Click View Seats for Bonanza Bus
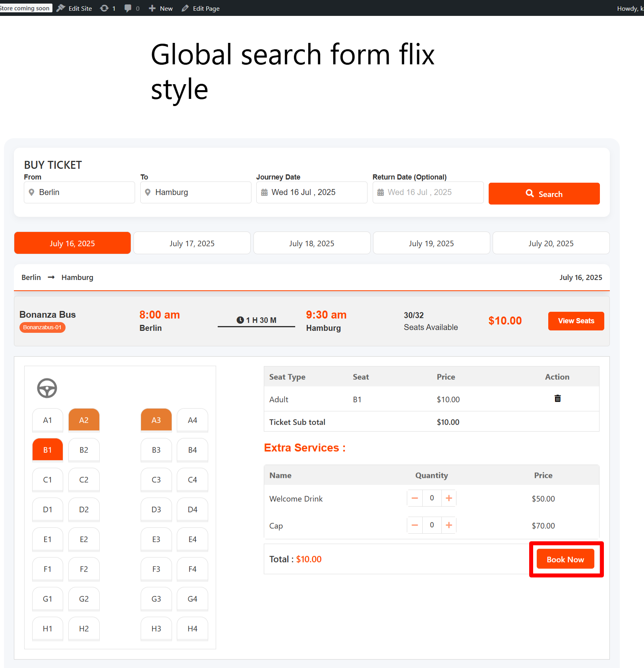The image size is (644, 668). pos(576,321)
